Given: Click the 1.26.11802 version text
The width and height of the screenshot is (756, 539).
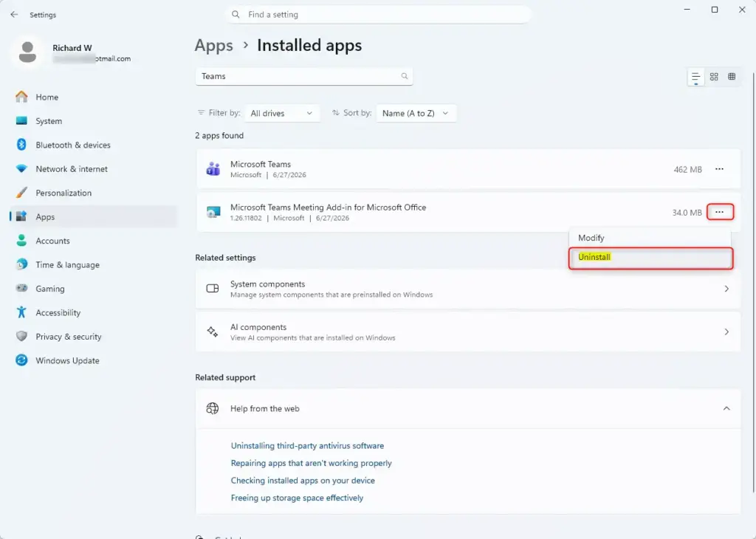Looking at the screenshot, I should (x=246, y=218).
